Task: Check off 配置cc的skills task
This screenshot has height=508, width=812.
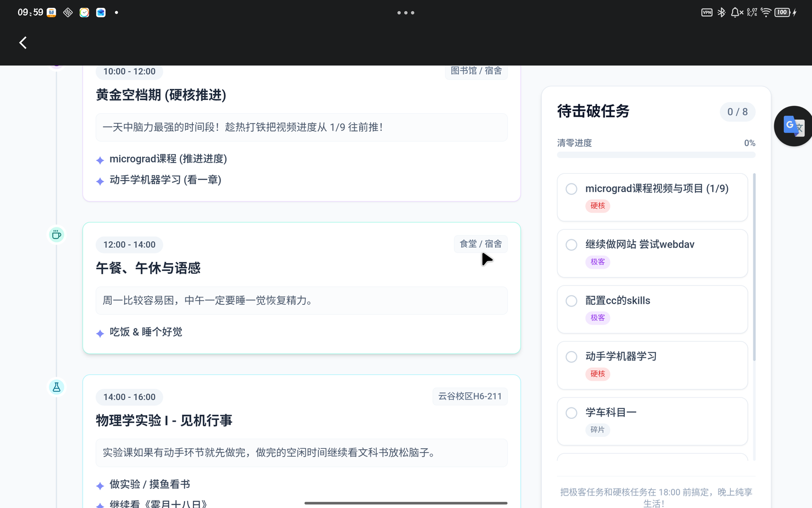Action: tap(571, 301)
